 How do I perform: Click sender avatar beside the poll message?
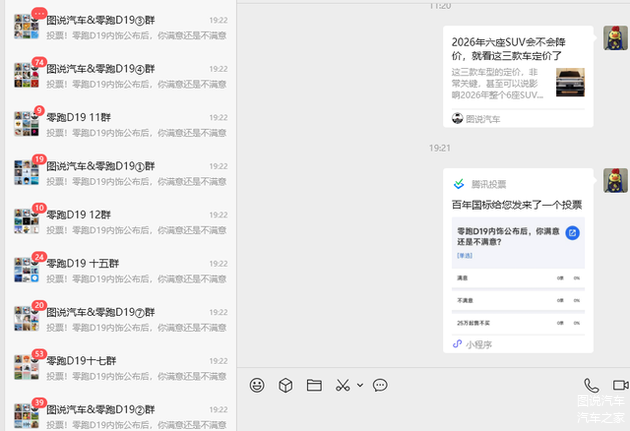[615, 181]
